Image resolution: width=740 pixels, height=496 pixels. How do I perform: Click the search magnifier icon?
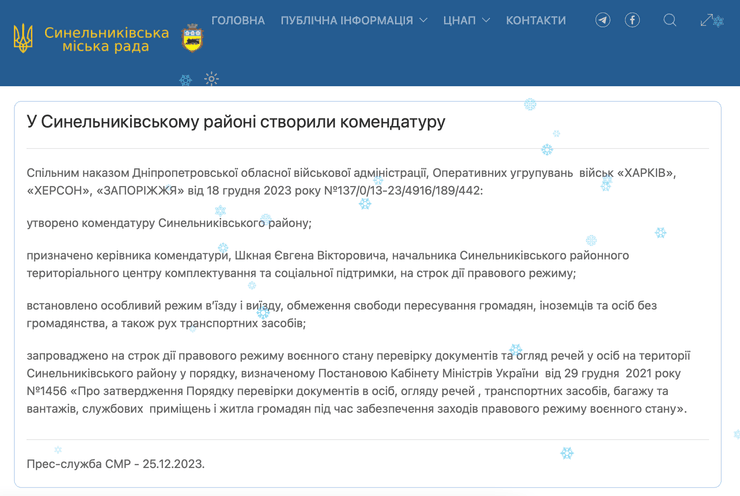coord(670,20)
